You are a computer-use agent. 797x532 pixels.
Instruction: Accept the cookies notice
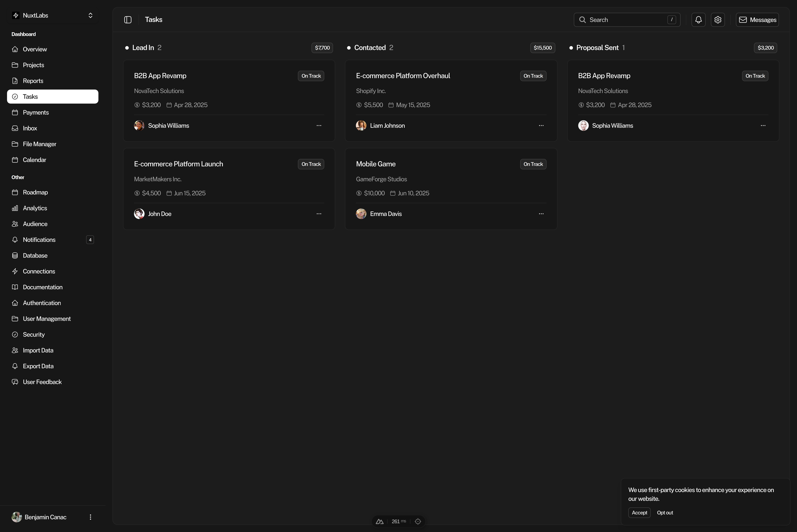[x=639, y=513]
